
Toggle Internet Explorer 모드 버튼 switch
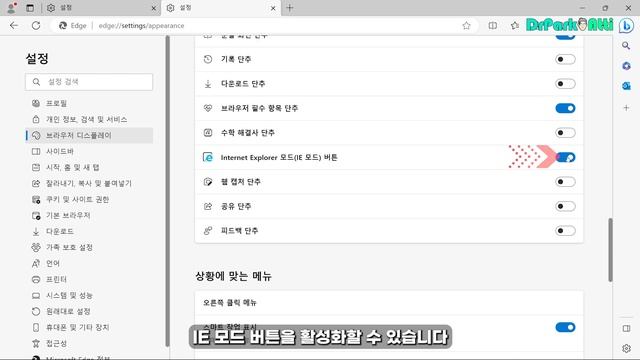coord(565,157)
